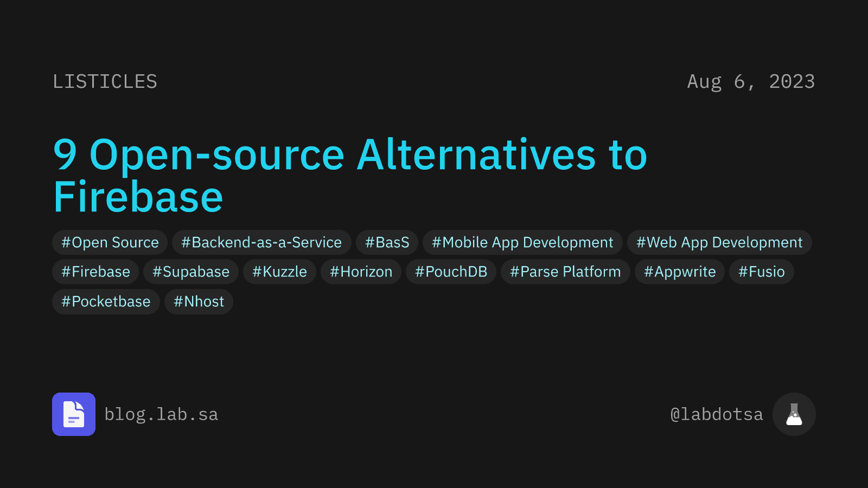Select the #Supabase tag

(x=191, y=272)
